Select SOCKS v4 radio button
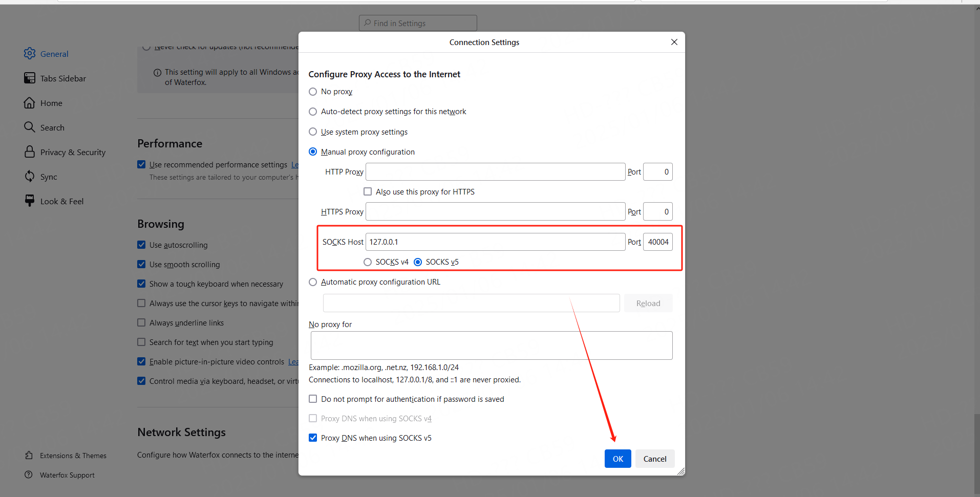 click(368, 262)
